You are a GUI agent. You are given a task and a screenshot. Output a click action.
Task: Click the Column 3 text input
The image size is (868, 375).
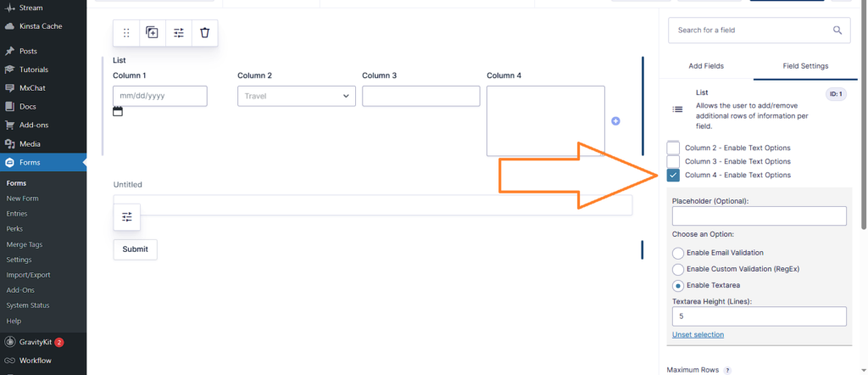[x=420, y=96]
